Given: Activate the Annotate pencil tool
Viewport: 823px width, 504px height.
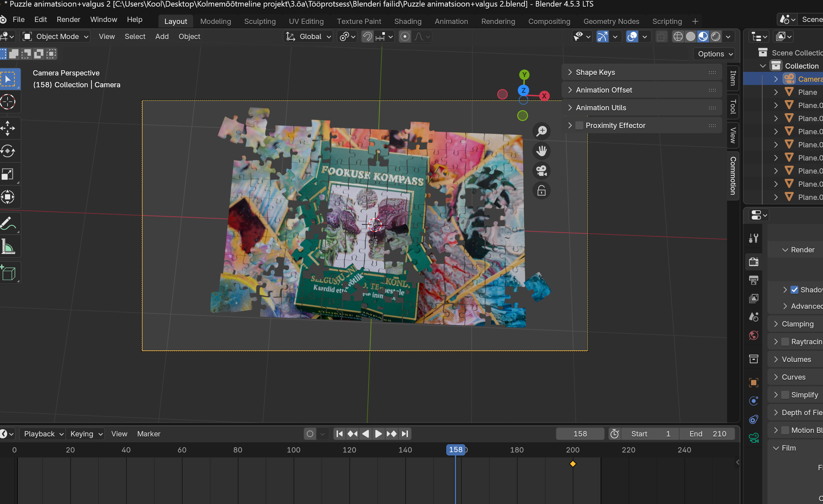Looking at the screenshot, I should pyautogui.click(x=8, y=223).
